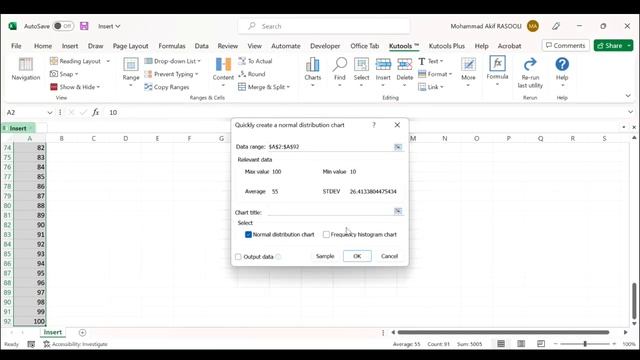This screenshot has height=360, width=640.
Task: Click Re-run last utility
Action: click(530, 73)
